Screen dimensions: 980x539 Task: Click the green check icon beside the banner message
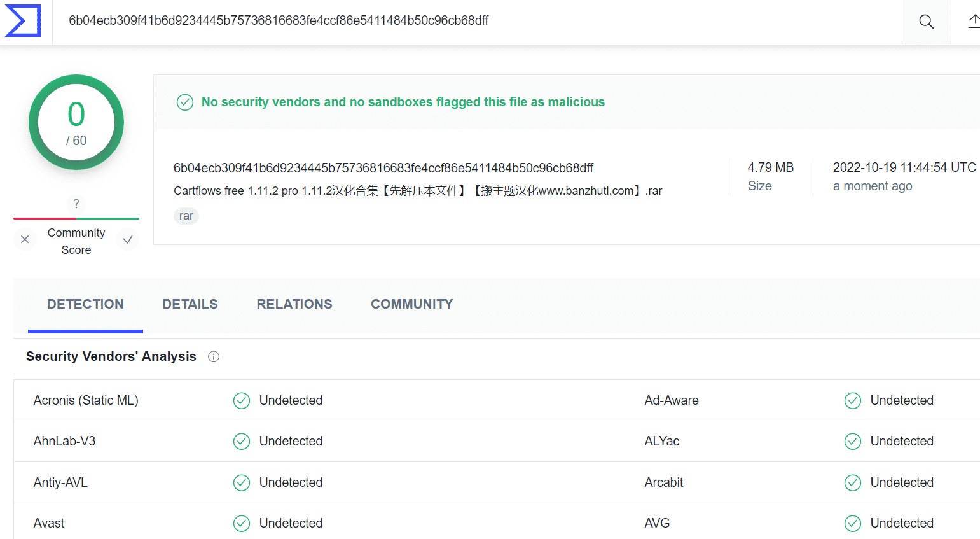[x=185, y=102]
